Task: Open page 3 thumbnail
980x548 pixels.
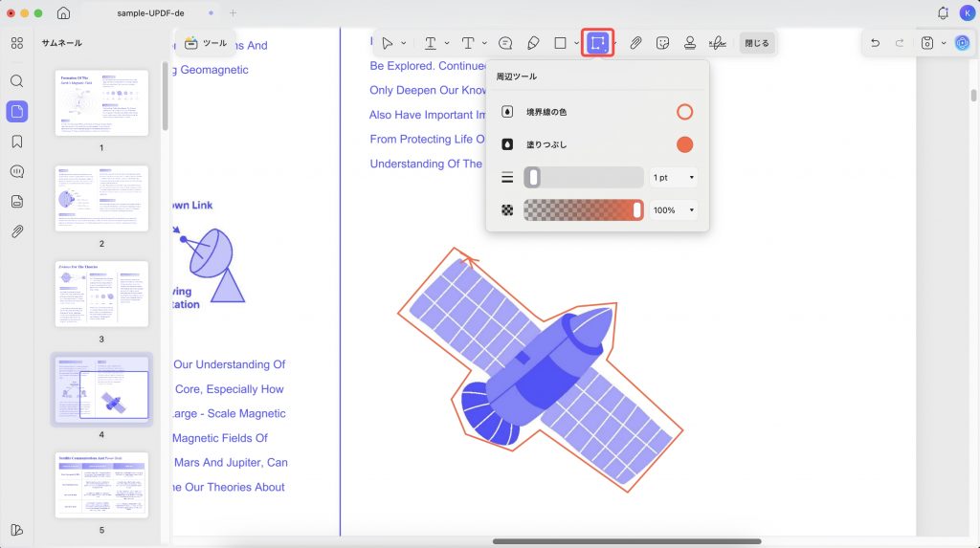Action: [x=101, y=294]
